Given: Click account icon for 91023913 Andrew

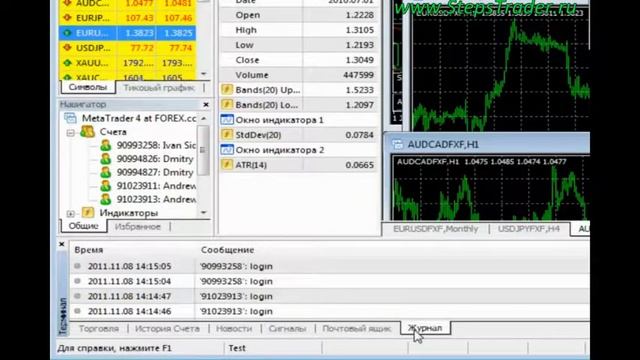Looking at the screenshot, I should click(105, 199).
